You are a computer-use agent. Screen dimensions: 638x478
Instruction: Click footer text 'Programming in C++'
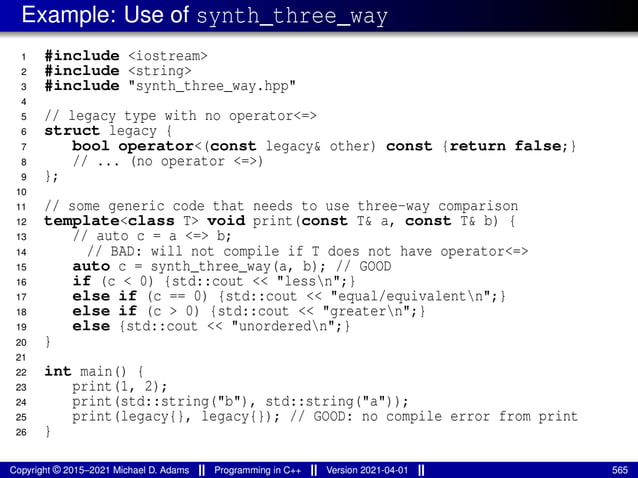(x=258, y=470)
